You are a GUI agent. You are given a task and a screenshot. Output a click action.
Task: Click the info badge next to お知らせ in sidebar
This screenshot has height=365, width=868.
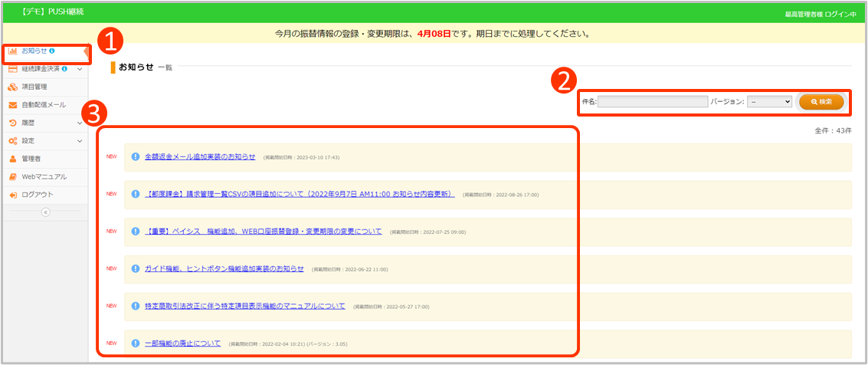pyautogui.click(x=52, y=51)
